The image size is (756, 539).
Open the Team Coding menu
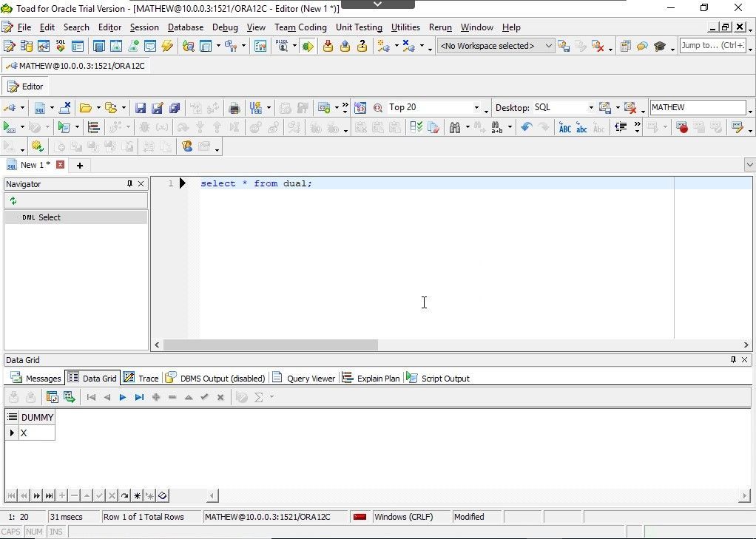click(300, 27)
